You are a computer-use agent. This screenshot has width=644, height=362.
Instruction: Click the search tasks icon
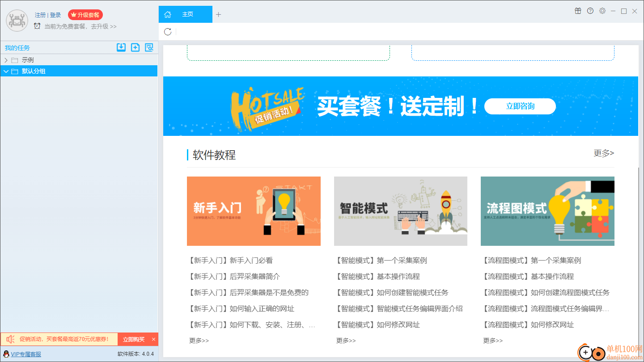(149, 47)
